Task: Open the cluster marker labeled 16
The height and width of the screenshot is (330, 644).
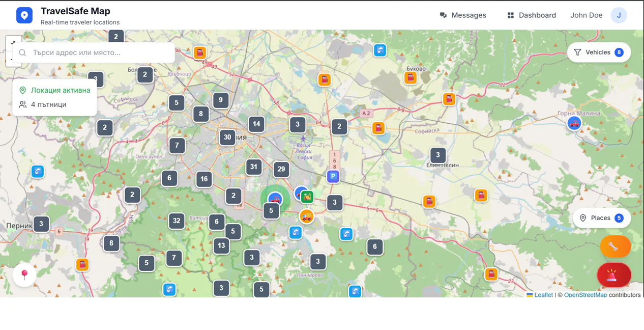Action: point(204,179)
